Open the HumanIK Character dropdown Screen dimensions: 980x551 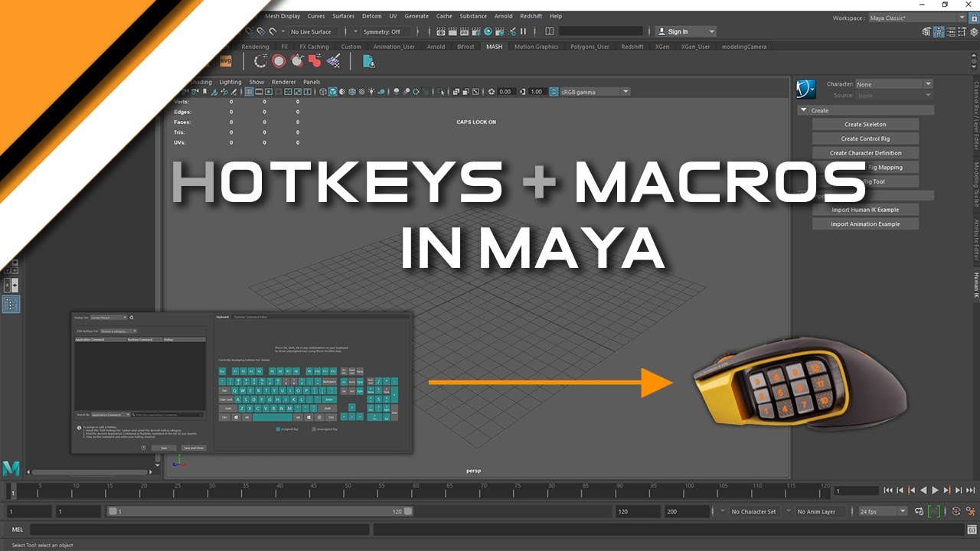(893, 84)
